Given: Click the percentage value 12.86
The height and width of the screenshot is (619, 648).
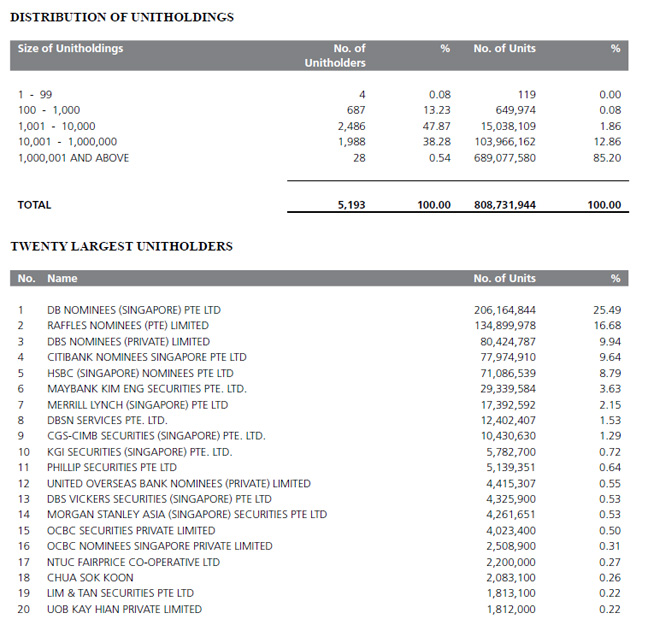Looking at the screenshot, I should [608, 142].
